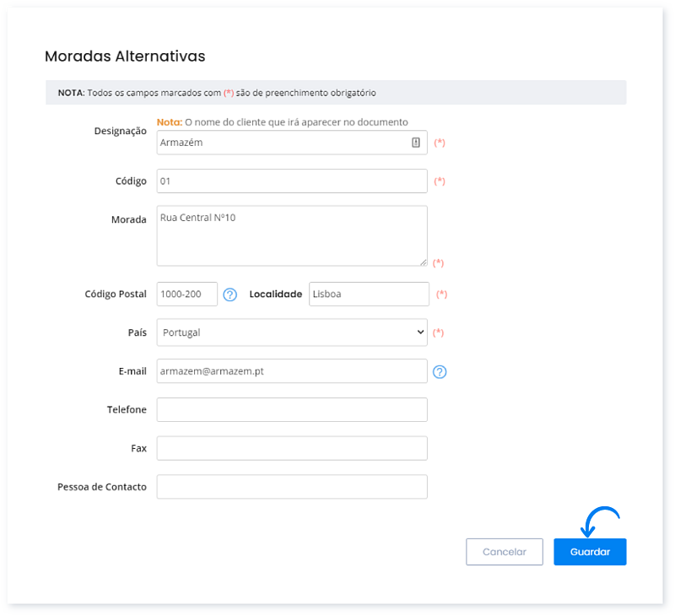Focus the Designação field containing Armazém

coord(283,143)
